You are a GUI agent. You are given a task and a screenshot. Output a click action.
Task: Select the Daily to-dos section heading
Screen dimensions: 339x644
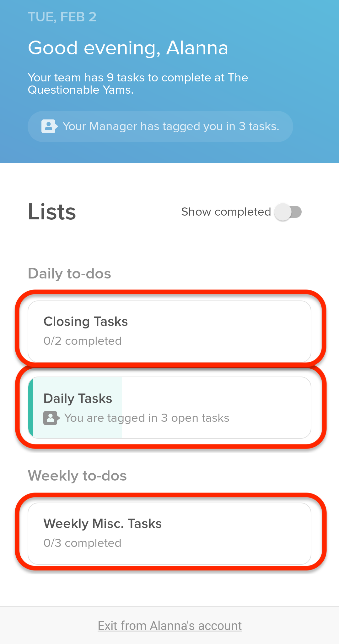(69, 273)
